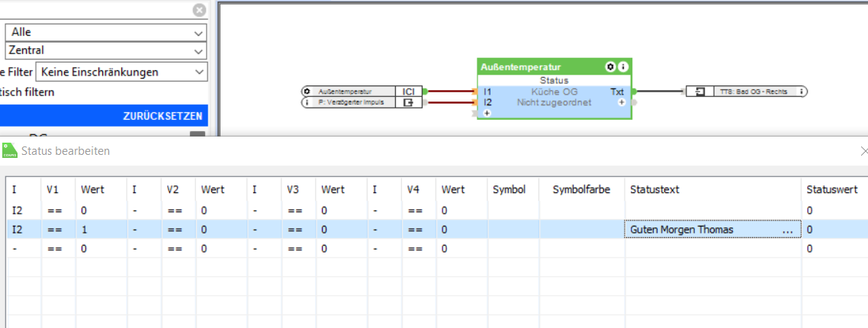868x328 pixels.
Task: Click the third-row Statustext cell
Action: [713, 249]
